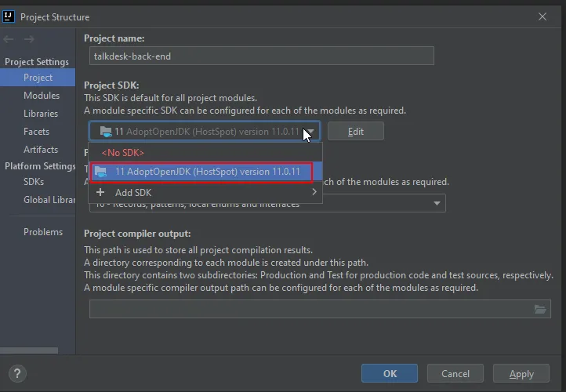Image resolution: width=566 pixels, height=392 pixels.
Task: Click the JDK folder icon in selected SDK combo box
Action: point(106,132)
